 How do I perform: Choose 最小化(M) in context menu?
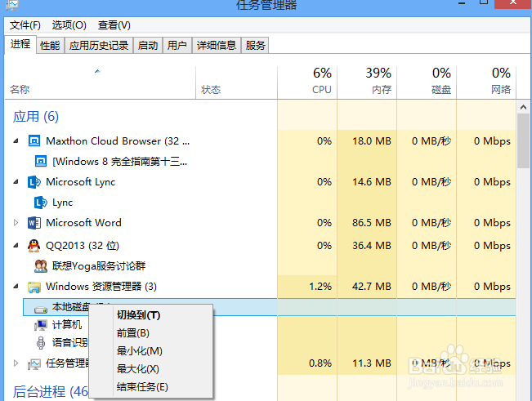click(140, 351)
